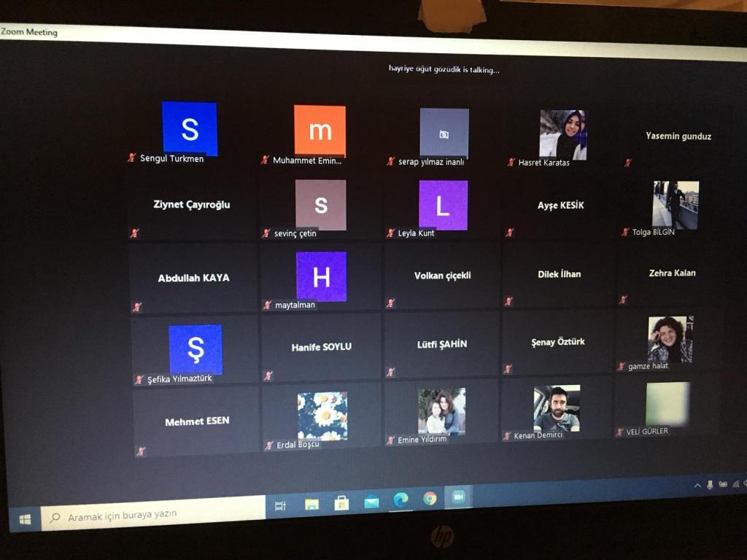
Task: Open Google Chrome from the taskbar
Action: click(x=430, y=498)
